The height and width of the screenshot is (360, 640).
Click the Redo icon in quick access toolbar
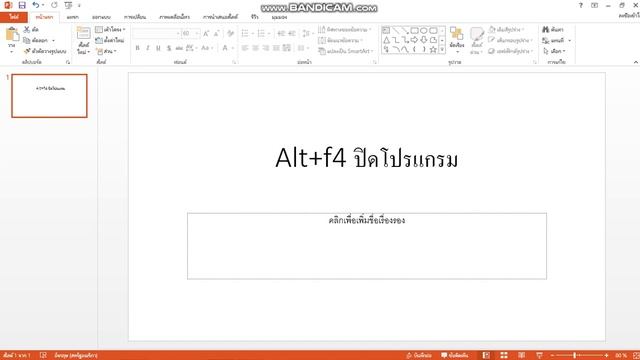54,5
